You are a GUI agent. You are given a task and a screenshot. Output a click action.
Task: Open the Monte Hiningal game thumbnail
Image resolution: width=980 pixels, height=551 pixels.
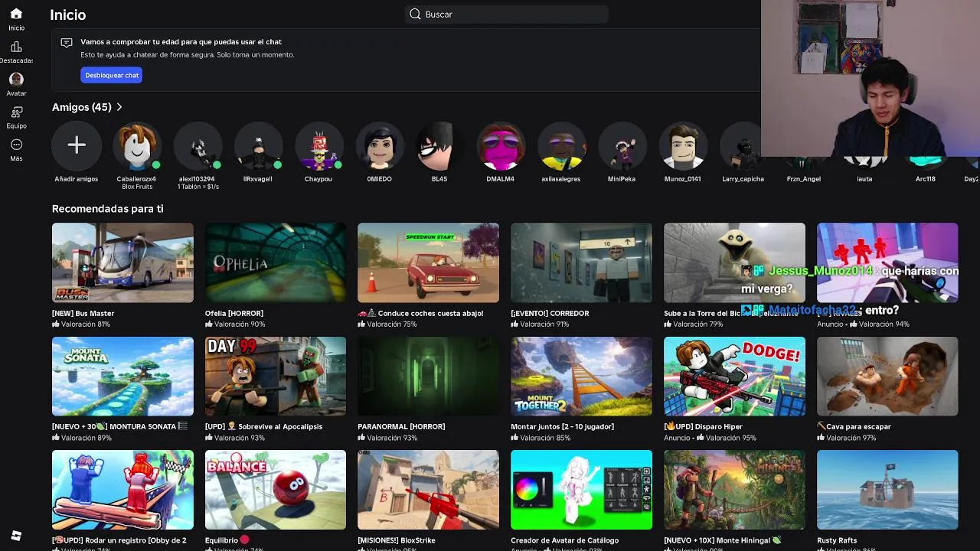tap(734, 490)
